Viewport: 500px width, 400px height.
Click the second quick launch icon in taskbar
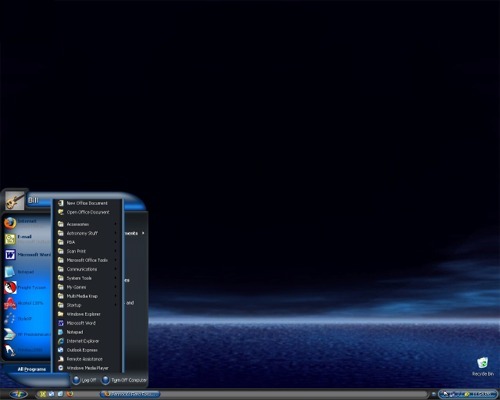(52, 394)
